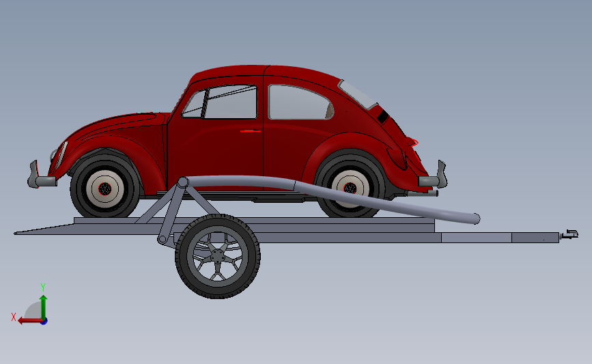Select the Beetle's exhaust tailpipe
The image size is (592, 364).
[423, 193]
